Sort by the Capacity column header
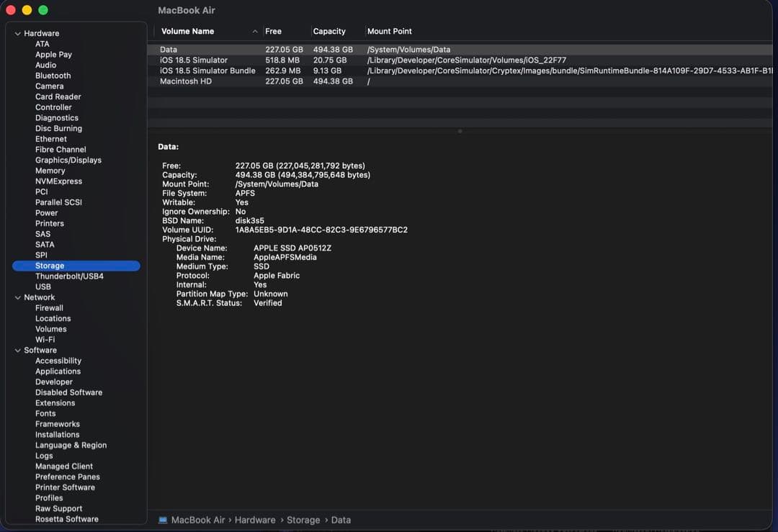 329,32
